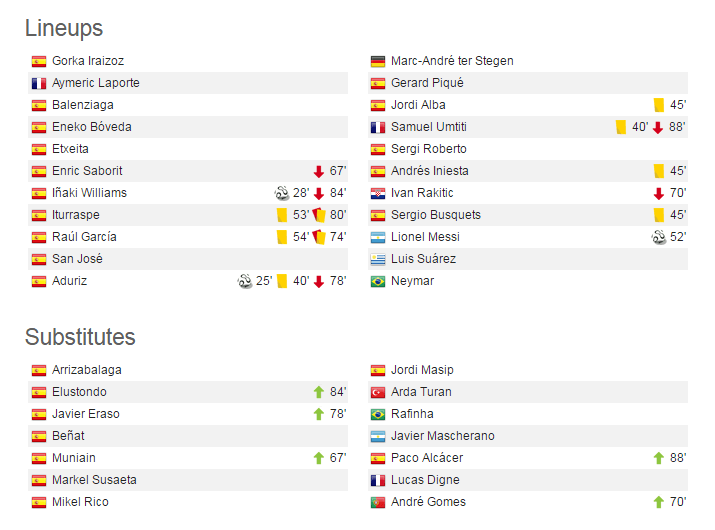Screen dimensions: 715x530
Task: Click the goal icon on Lionel Messi's row
Action: [x=658, y=237]
